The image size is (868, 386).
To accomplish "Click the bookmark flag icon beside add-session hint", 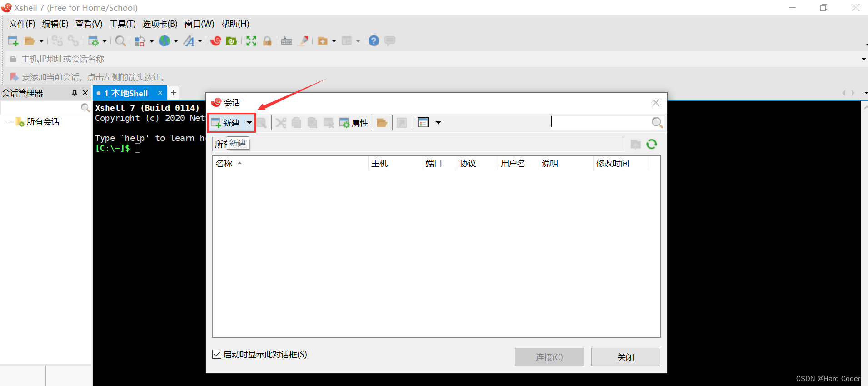I will pyautogui.click(x=14, y=77).
